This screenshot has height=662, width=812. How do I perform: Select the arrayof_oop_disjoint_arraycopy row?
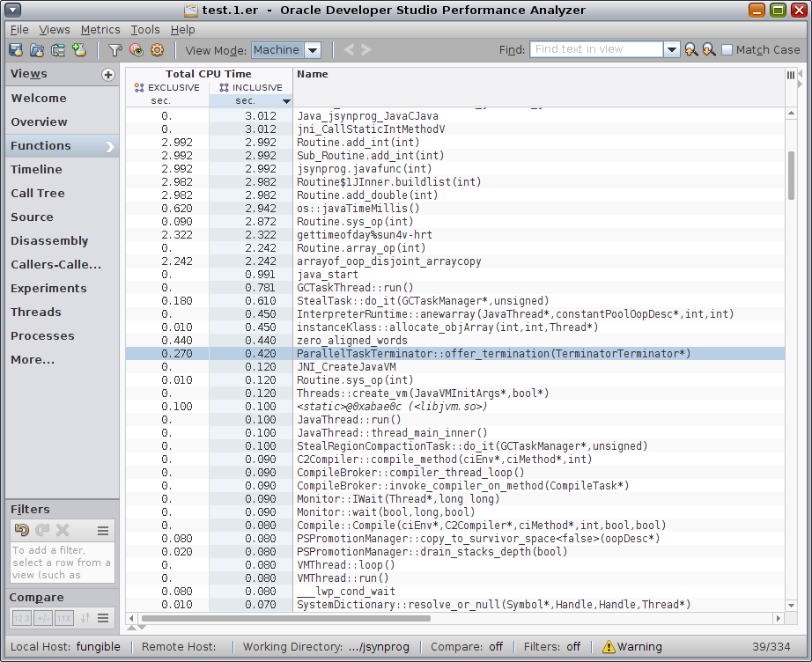[x=455, y=261]
